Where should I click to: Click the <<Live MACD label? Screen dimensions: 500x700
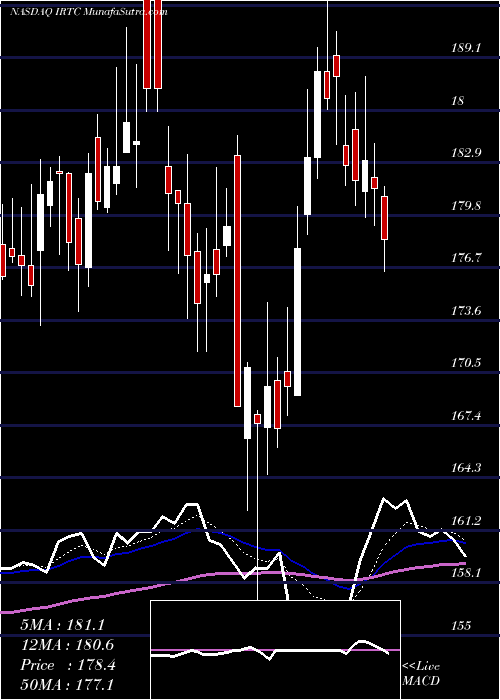(421, 674)
